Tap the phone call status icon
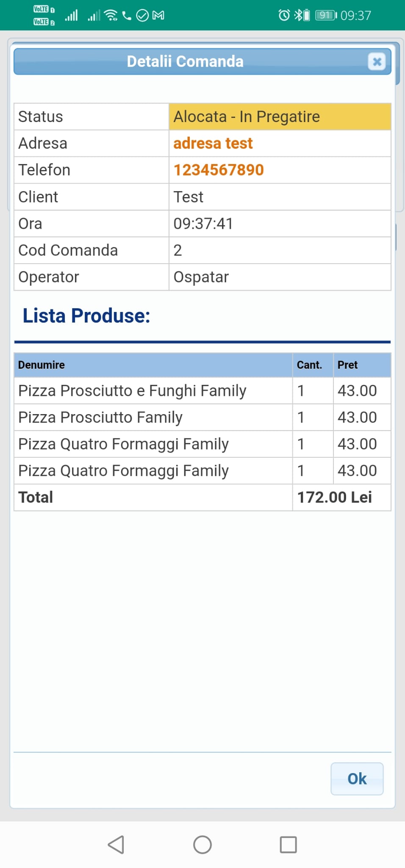The height and width of the screenshot is (868, 405). (x=127, y=16)
